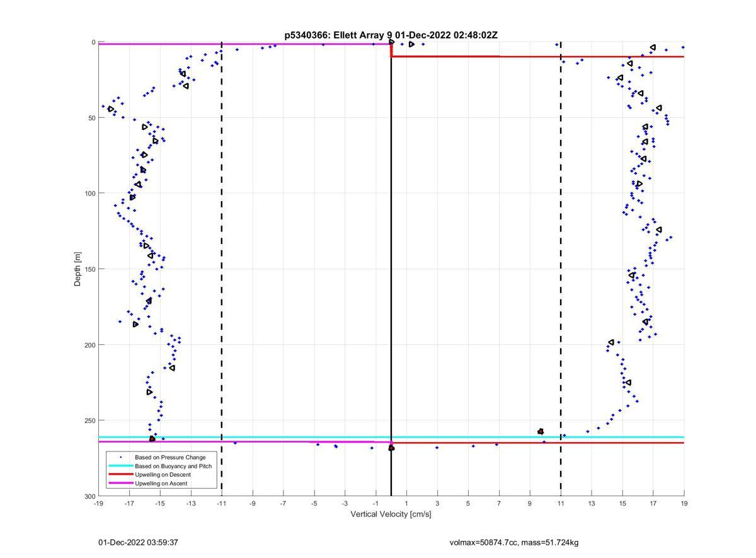Image resolution: width=756 pixels, height=558 pixels.
Task: Click the velocity axis tick label "19"
Action: (x=684, y=504)
